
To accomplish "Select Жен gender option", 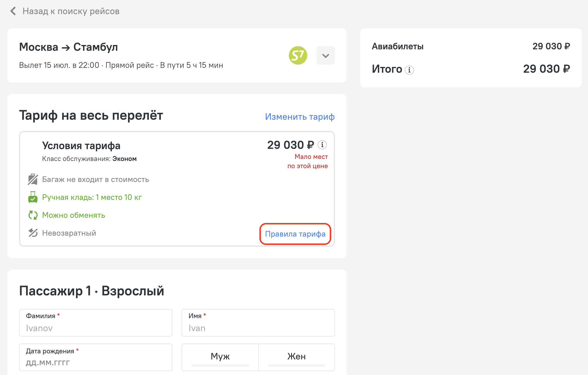I will tap(297, 357).
